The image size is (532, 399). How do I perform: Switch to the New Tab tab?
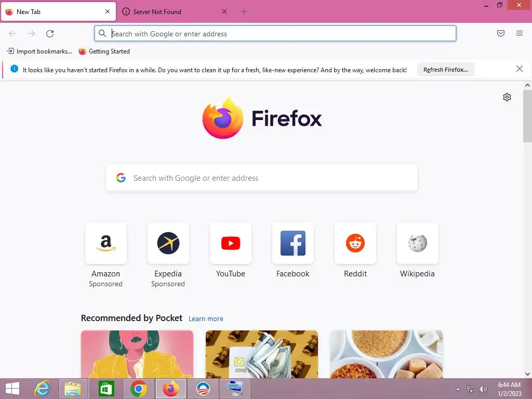58,11
